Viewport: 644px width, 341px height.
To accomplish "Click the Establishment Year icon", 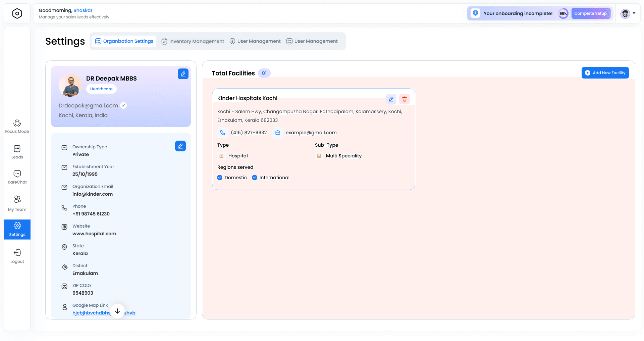I will pos(64,167).
